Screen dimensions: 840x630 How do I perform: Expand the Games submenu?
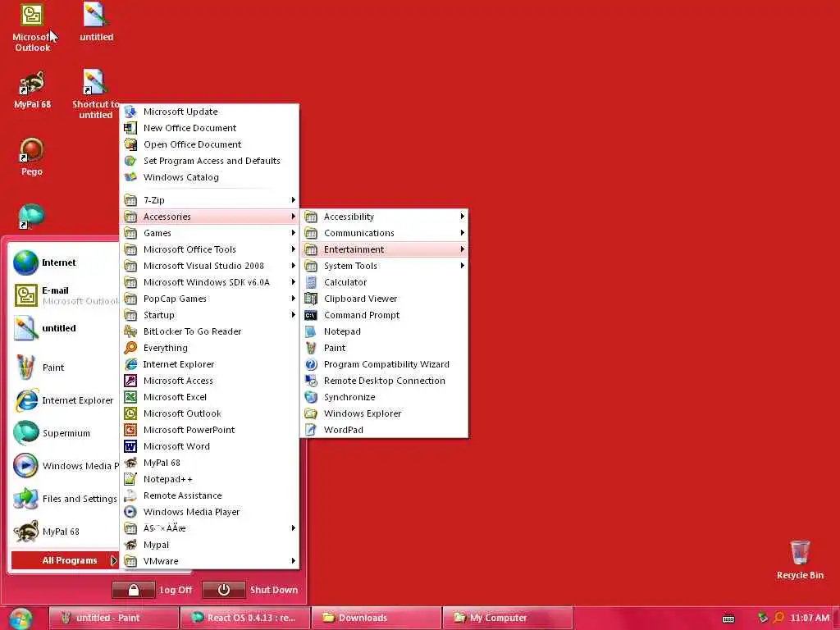(209, 233)
